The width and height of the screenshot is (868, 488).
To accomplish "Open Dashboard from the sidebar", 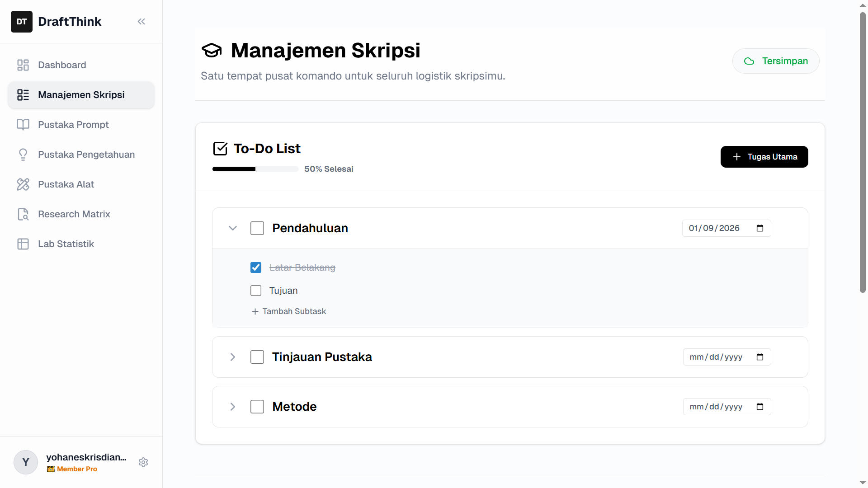I will (62, 65).
